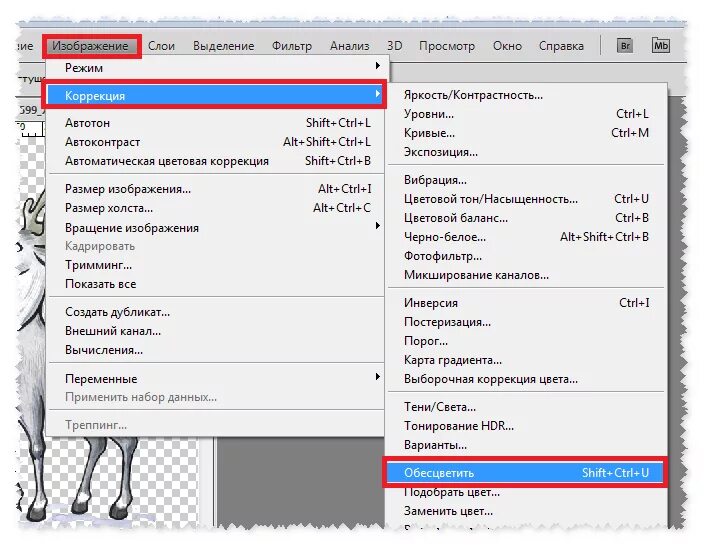The height and width of the screenshot is (546, 704).
Task: Open the Выделение menu
Action: [x=224, y=46]
